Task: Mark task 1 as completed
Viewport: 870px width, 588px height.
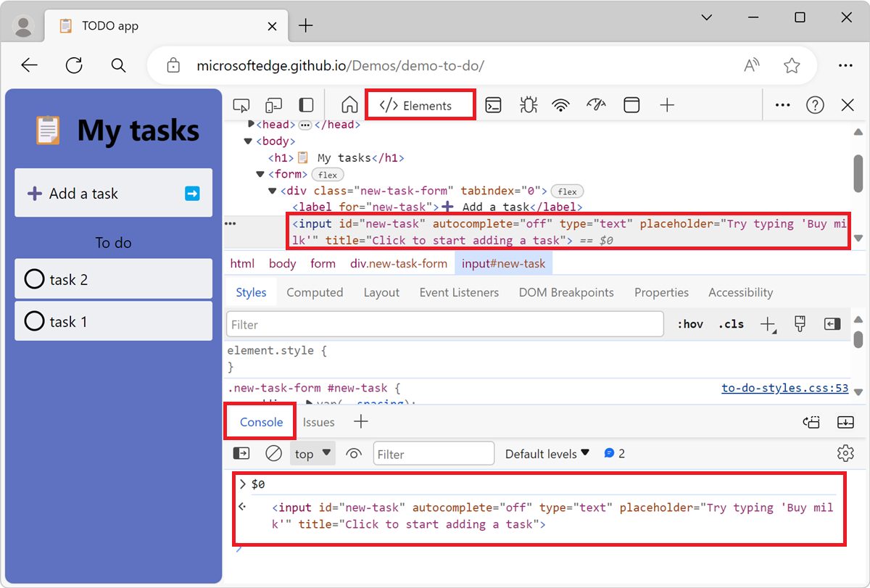Action: pos(34,321)
